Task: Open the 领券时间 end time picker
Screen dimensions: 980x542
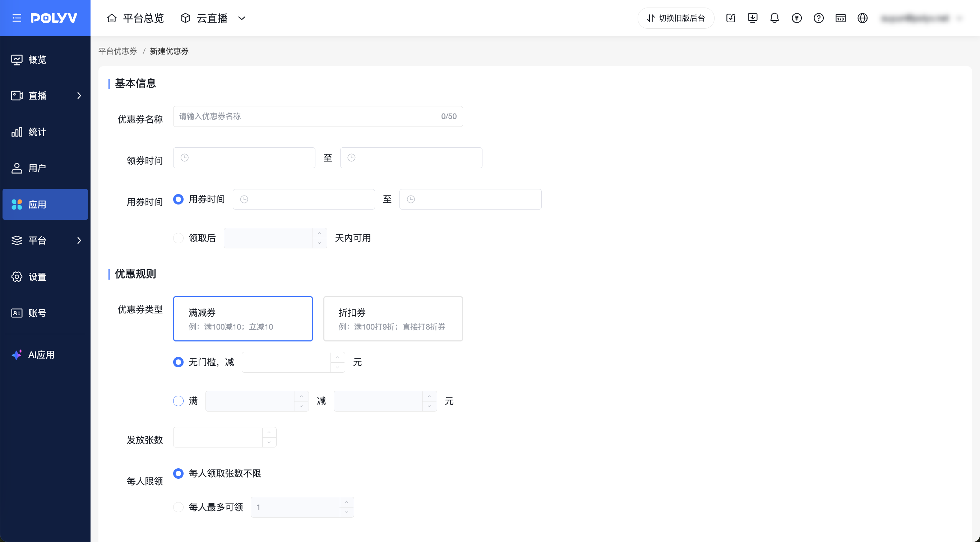Action: coord(411,157)
